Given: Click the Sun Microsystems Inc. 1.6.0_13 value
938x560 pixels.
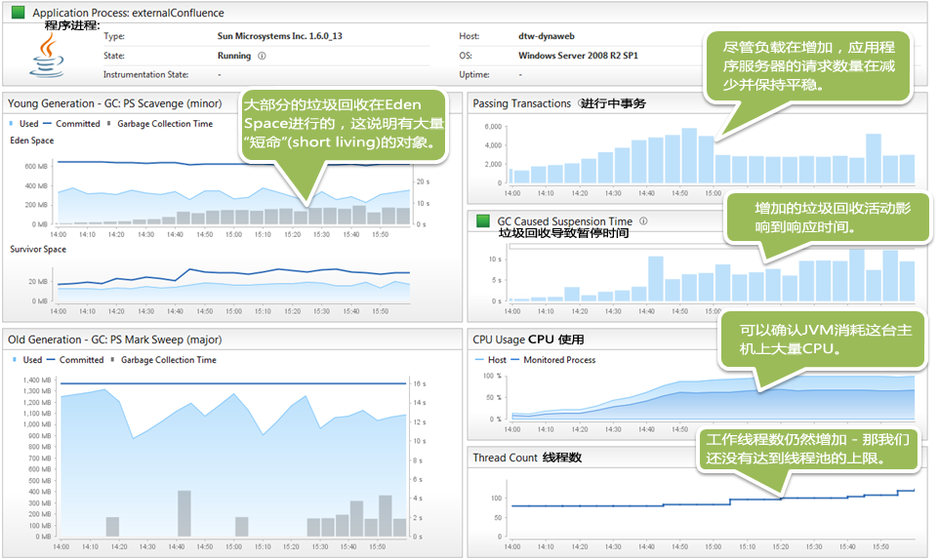Looking at the screenshot, I should 280,36.
